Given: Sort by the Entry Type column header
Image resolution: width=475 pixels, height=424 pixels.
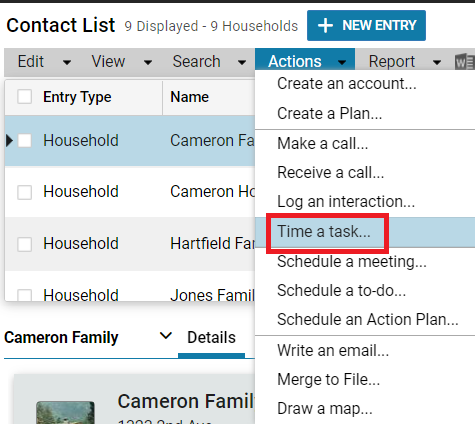Looking at the screenshot, I should [77, 97].
